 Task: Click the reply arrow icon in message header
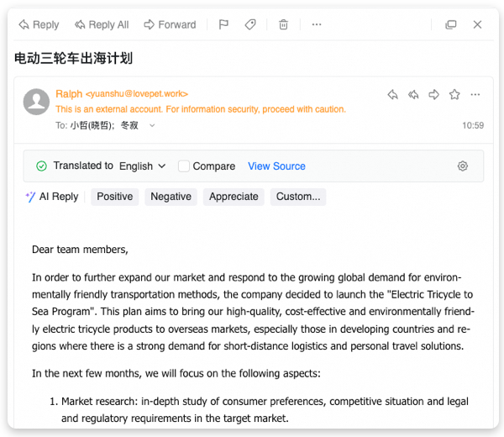coord(392,94)
